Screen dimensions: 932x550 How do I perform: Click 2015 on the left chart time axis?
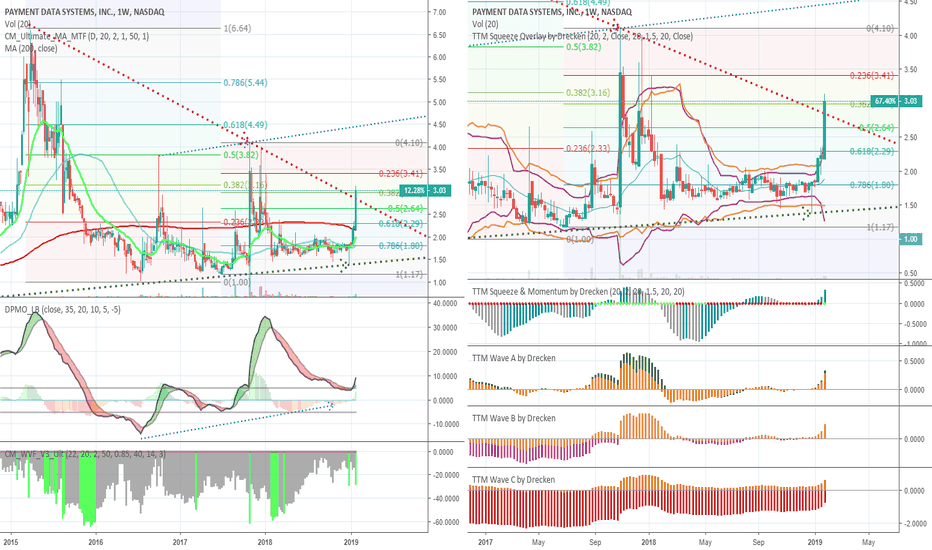[10, 542]
